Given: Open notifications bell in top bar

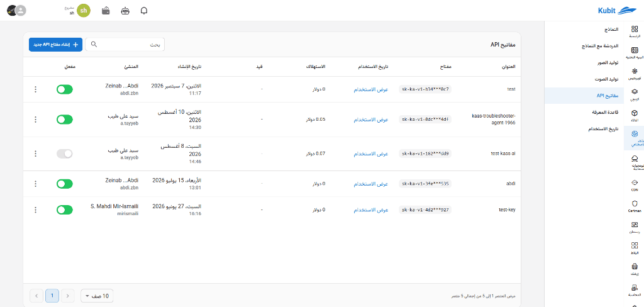Looking at the screenshot, I should coord(144,11).
